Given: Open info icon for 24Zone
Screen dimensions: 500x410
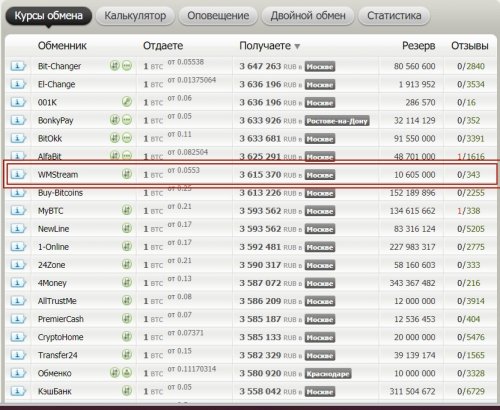Looking at the screenshot, I should coord(18,264).
